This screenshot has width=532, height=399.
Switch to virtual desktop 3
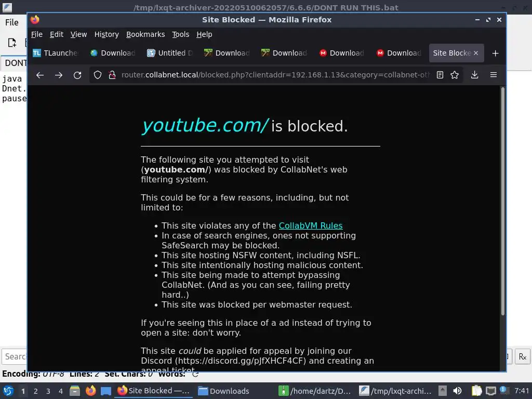(x=48, y=391)
